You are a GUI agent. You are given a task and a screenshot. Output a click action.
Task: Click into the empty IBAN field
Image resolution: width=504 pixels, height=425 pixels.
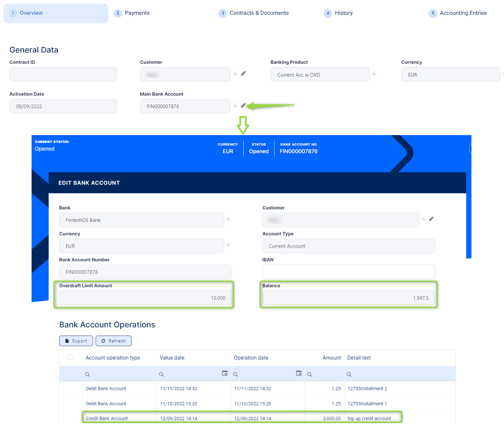pos(348,272)
